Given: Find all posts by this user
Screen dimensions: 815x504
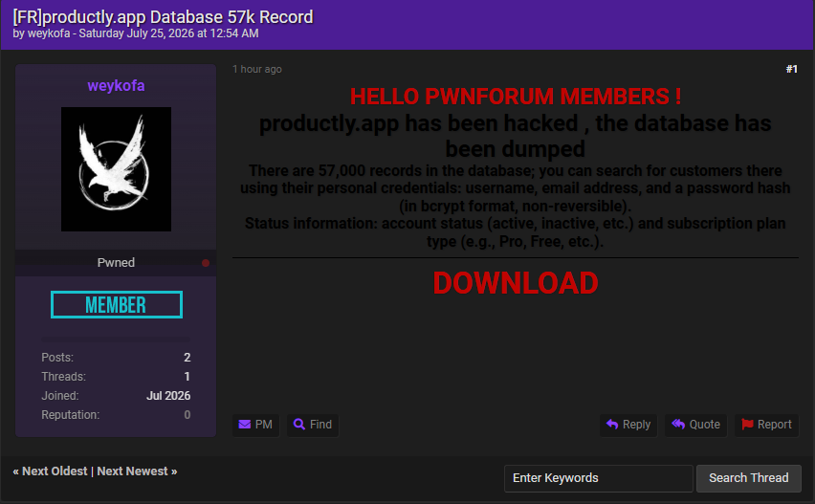Looking at the screenshot, I should tap(313, 425).
